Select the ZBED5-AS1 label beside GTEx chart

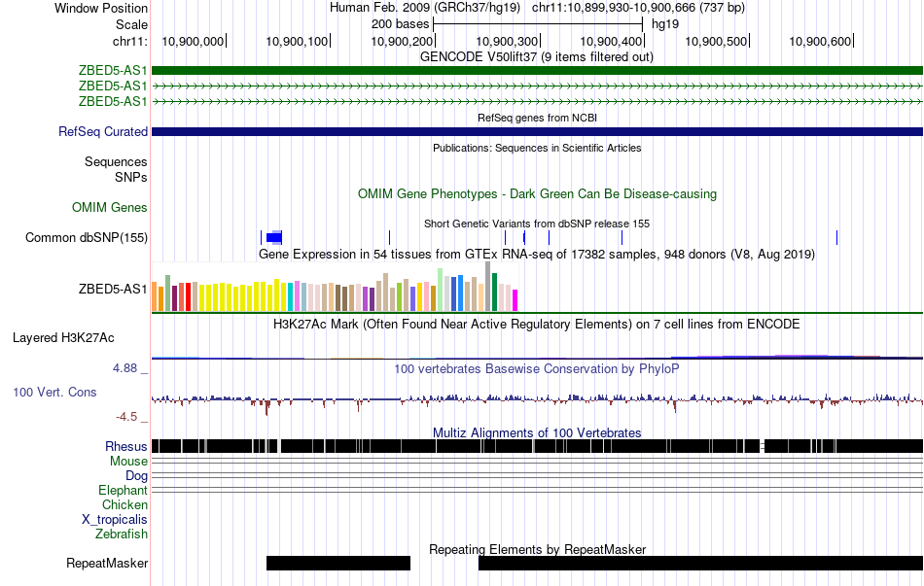(113, 289)
